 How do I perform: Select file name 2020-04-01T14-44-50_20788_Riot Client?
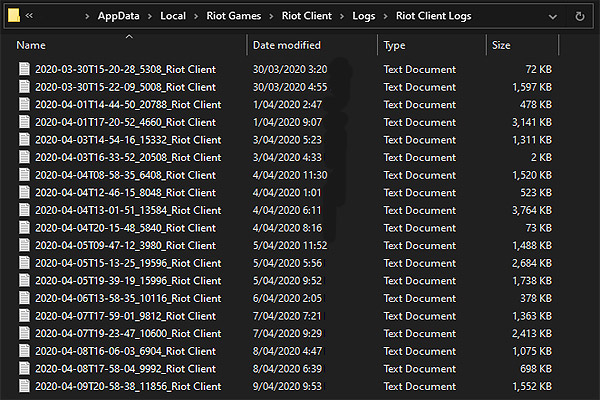128,104
